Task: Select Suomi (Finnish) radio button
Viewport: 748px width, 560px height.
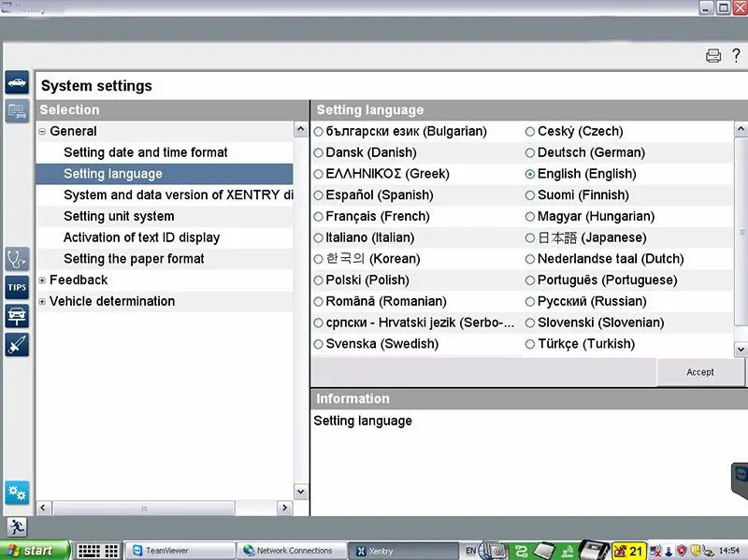Action: click(530, 195)
